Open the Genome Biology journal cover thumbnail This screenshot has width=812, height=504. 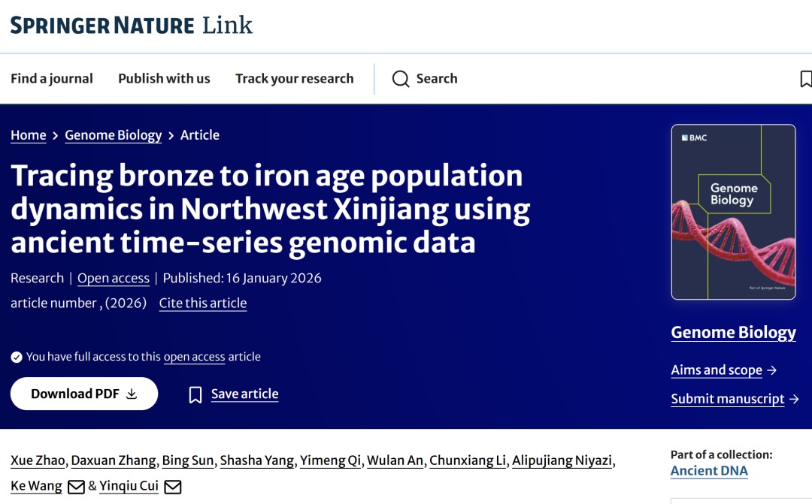click(733, 212)
